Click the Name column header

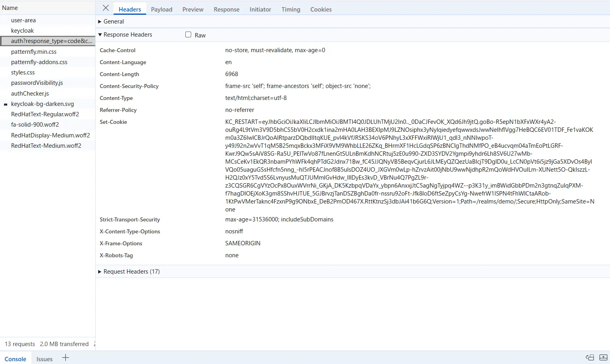pos(10,8)
